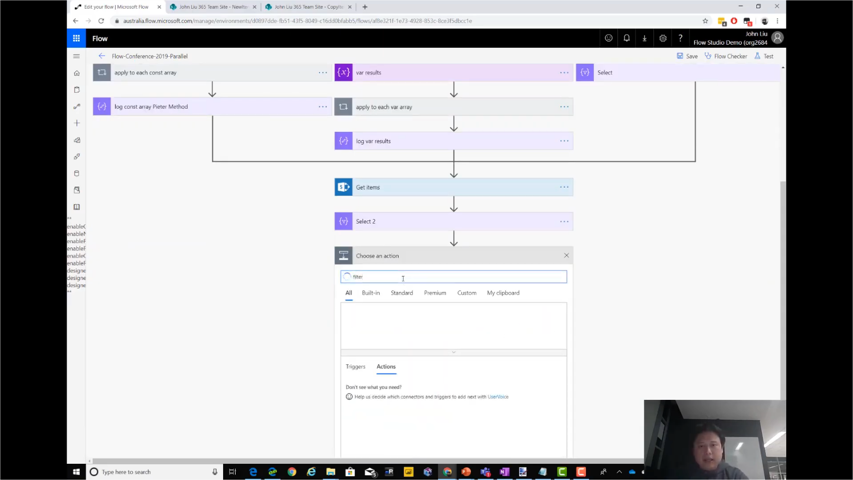The image size is (853, 480).
Task: Open the clipboard icon below Home in sidebar
Action: click(77, 90)
